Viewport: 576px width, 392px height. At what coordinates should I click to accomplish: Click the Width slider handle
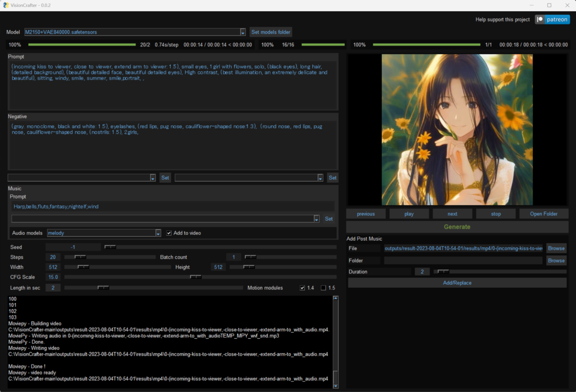click(x=84, y=267)
